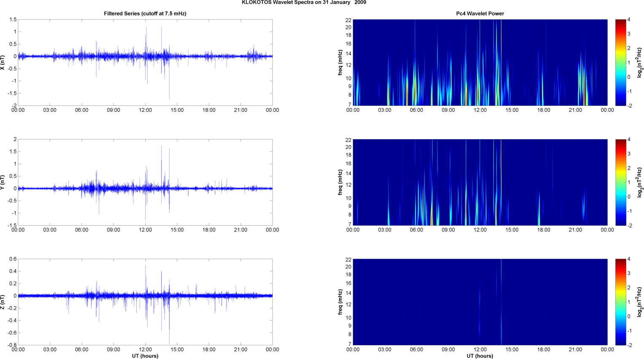Click the 'Y (nT)' y-axis label
644x359 pixels.
[x=3, y=182]
